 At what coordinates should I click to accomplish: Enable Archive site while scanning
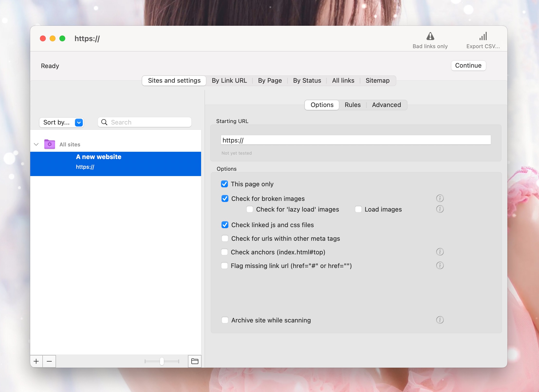point(225,320)
